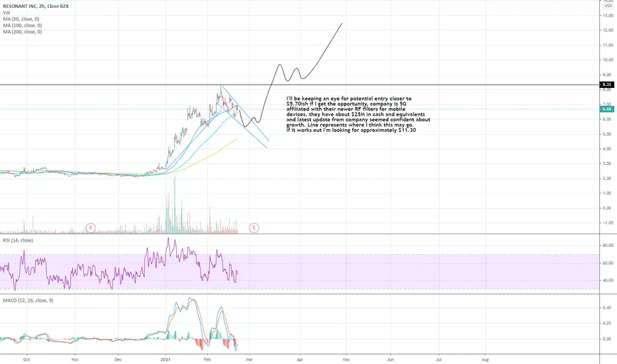Click the Feb label on time axis

(x=207, y=359)
